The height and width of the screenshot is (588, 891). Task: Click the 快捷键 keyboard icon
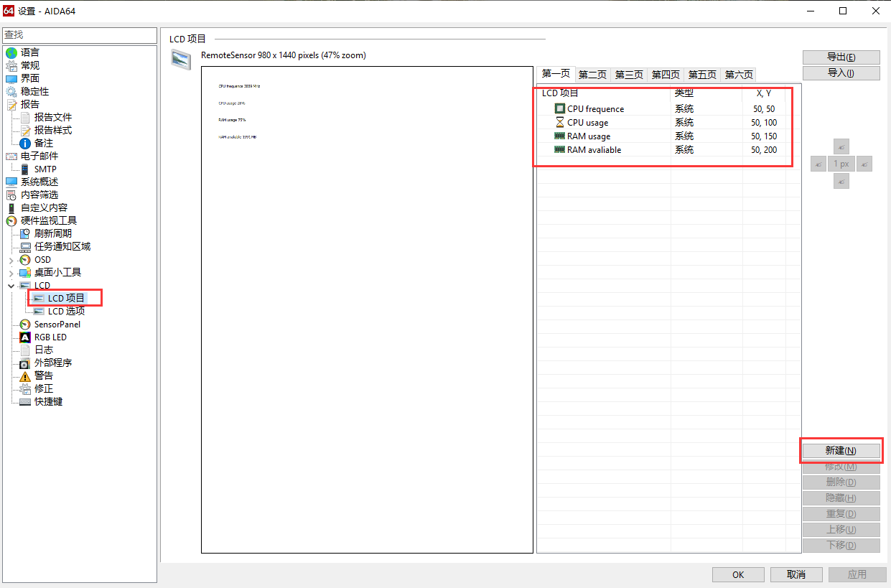[25, 401]
